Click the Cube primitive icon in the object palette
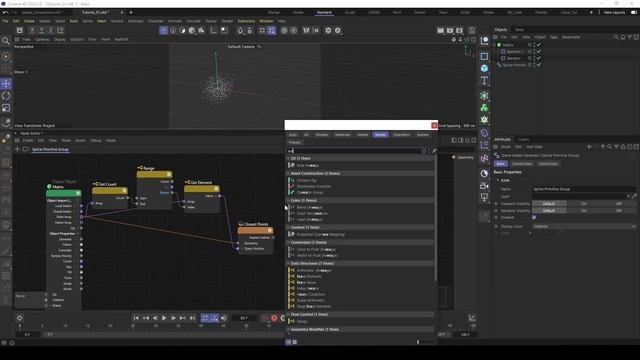The width and height of the screenshot is (640, 360). 484,68
